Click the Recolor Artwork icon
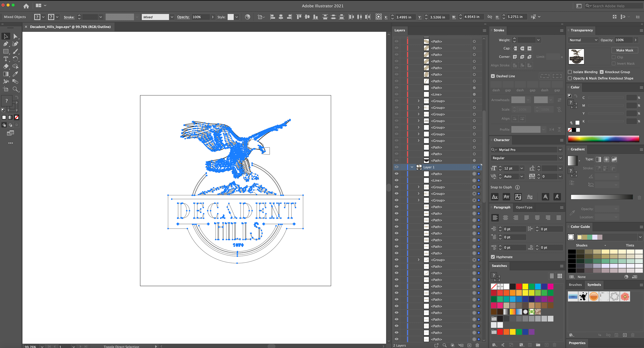644x348 pixels. tap(247, 17)
